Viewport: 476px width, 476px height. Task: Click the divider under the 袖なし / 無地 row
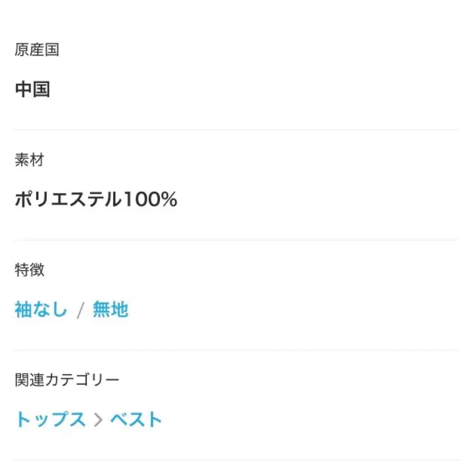[x=237, y=350]
